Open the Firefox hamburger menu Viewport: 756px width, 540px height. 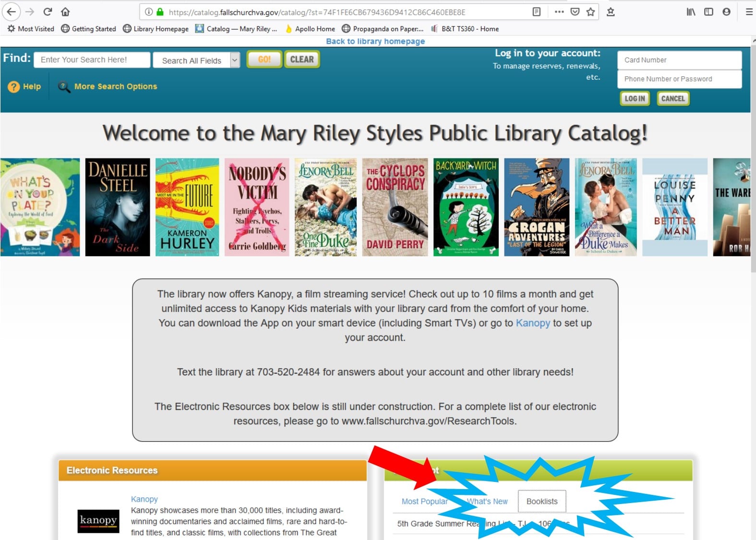(x=749, y=12)
